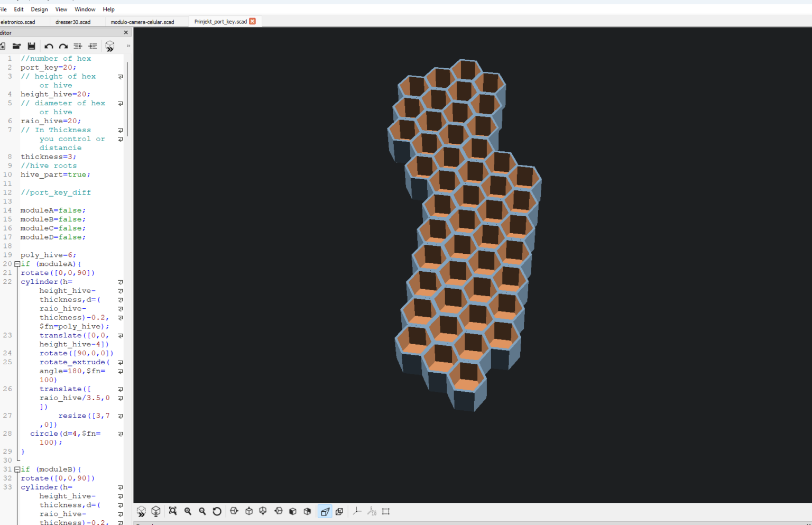
Task: Collapse the if (moduleA) code block
Action: [x=17, y=264]
